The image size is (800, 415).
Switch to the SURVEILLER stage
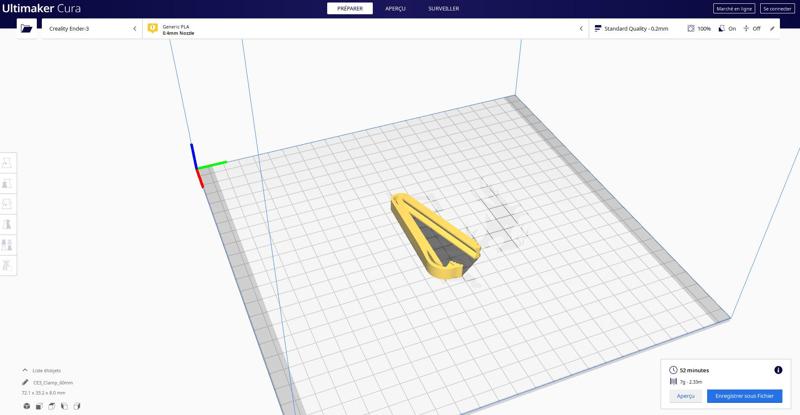point(443,8)
